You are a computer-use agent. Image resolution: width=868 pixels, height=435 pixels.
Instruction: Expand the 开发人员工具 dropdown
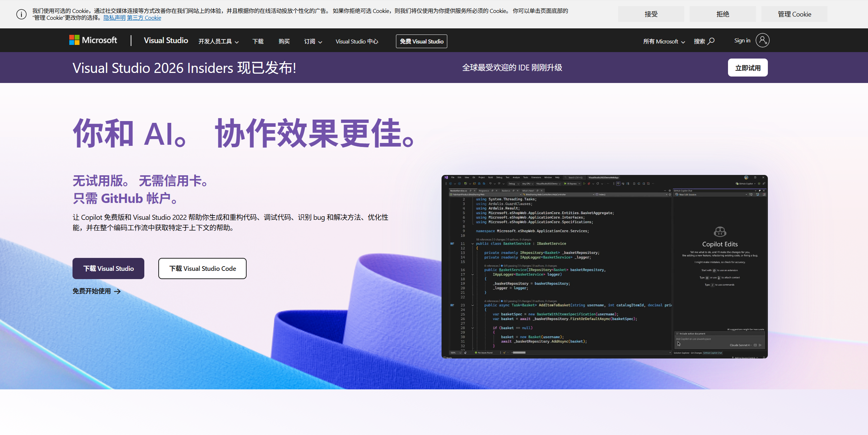coord(218,41)
